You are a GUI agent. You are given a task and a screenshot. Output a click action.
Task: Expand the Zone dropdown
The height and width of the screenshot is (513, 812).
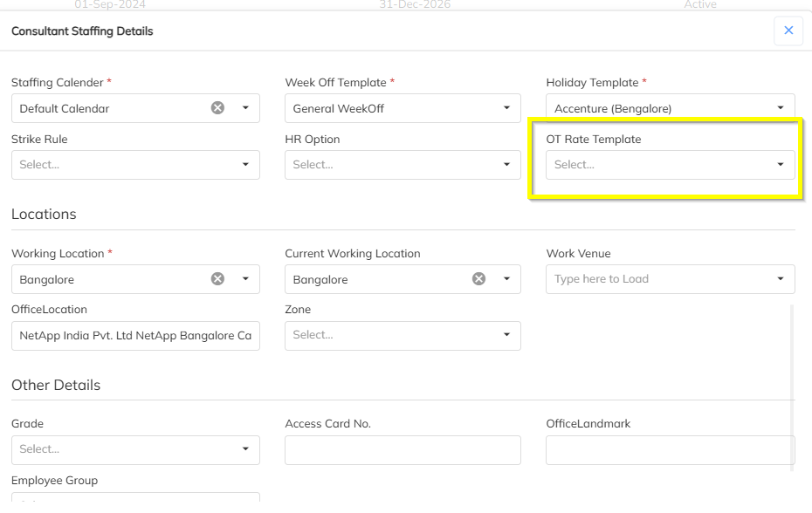(x=403, y=336)
